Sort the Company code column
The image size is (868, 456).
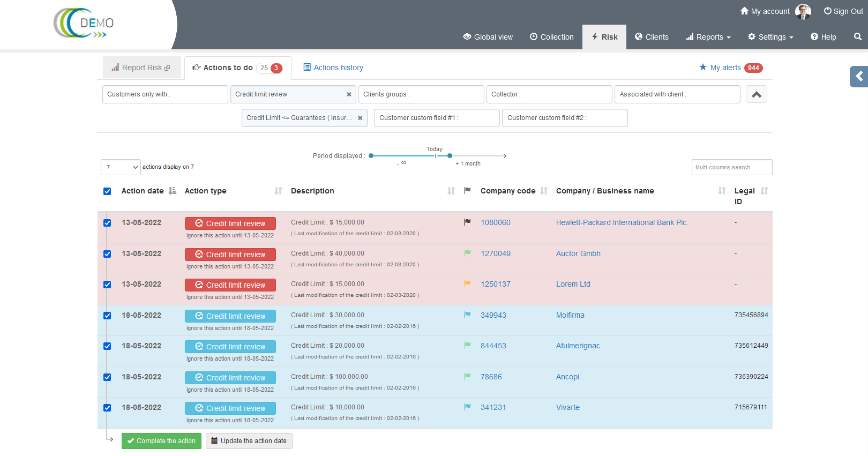click(544, 191)
